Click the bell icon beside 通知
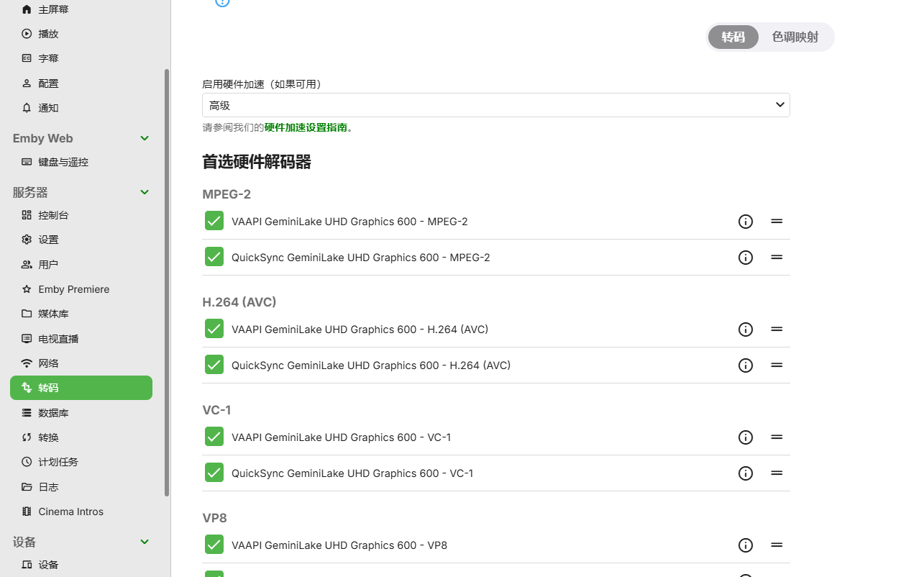 click(x=27, y=108)
